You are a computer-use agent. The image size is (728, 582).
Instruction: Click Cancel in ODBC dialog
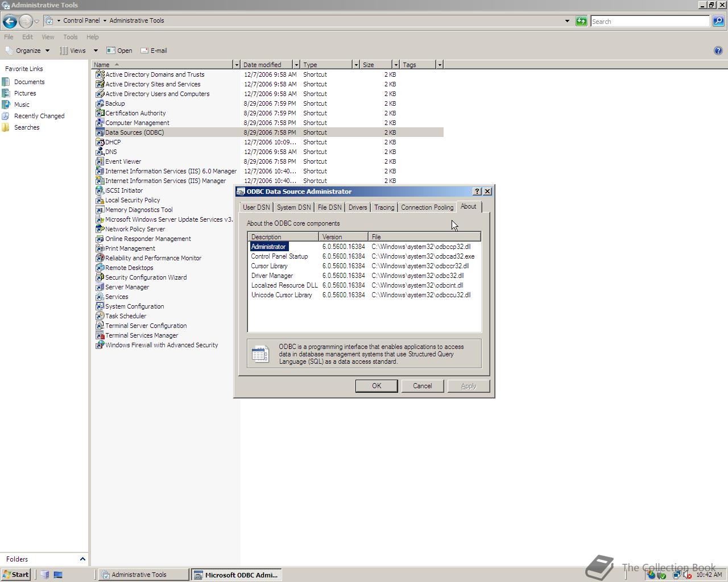point(423,386)
